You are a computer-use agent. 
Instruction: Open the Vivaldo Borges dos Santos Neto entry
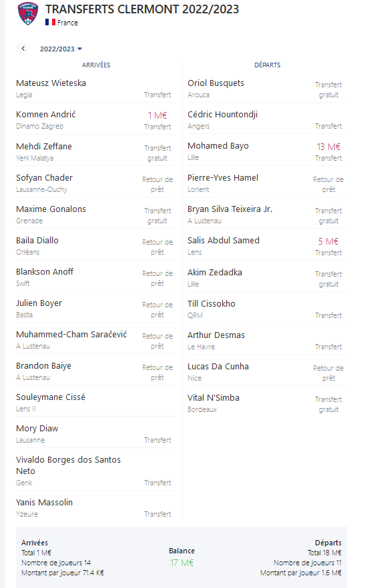[x=95, y=470]
